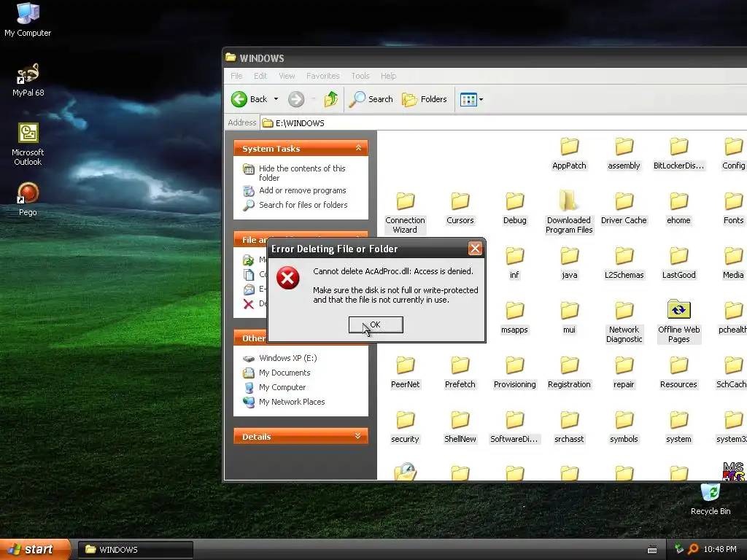Select the AppPatch folder
Screen dimensions: 747x560
click(569, 153)
